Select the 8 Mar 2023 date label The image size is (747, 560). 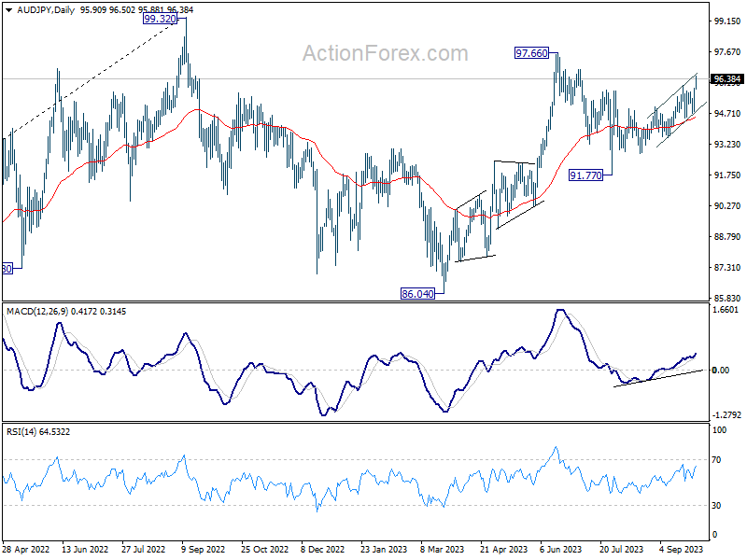tap(442, 550)
